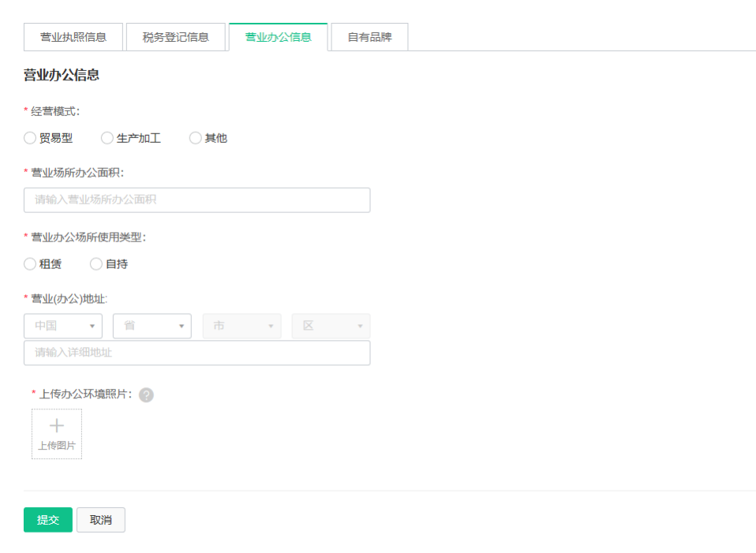
Task: Switch to the 营业执照信息 tab
Action: [x=73, y=37]
